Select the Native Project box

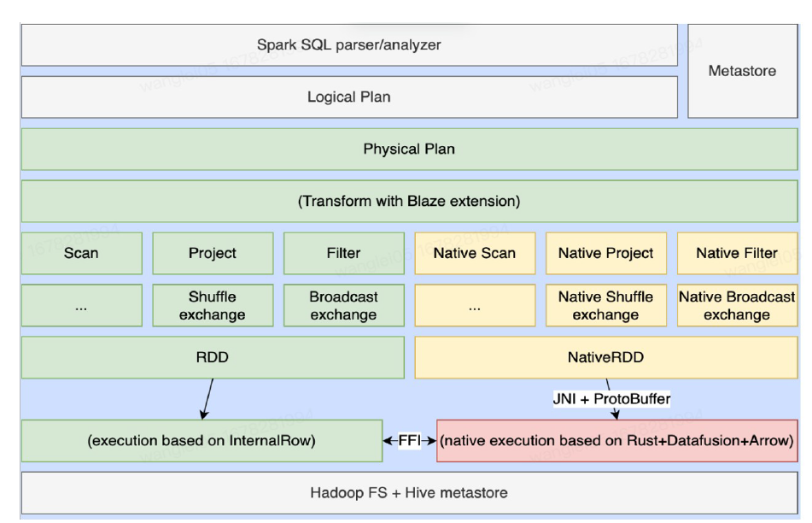point(606,253)
